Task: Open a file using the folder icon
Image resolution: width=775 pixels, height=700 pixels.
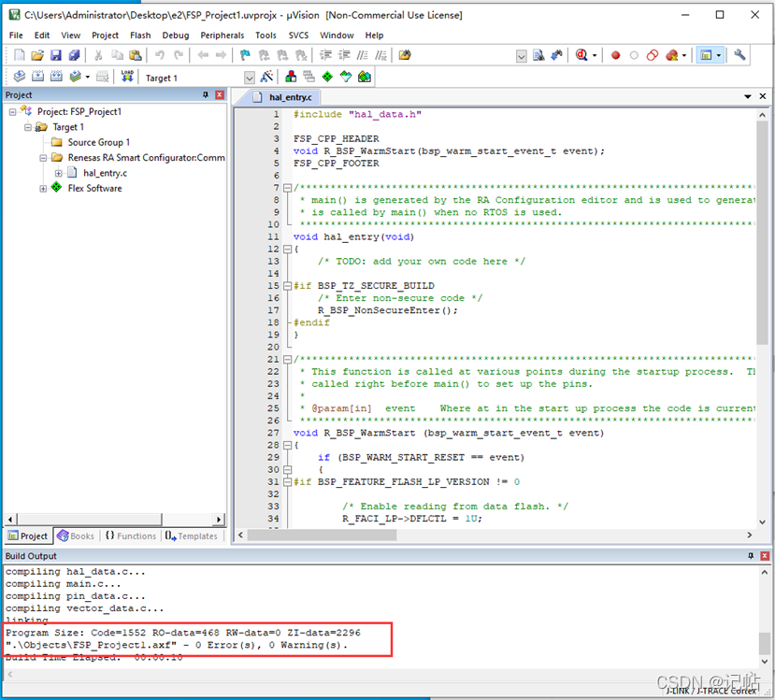Action: pos(37,55)
